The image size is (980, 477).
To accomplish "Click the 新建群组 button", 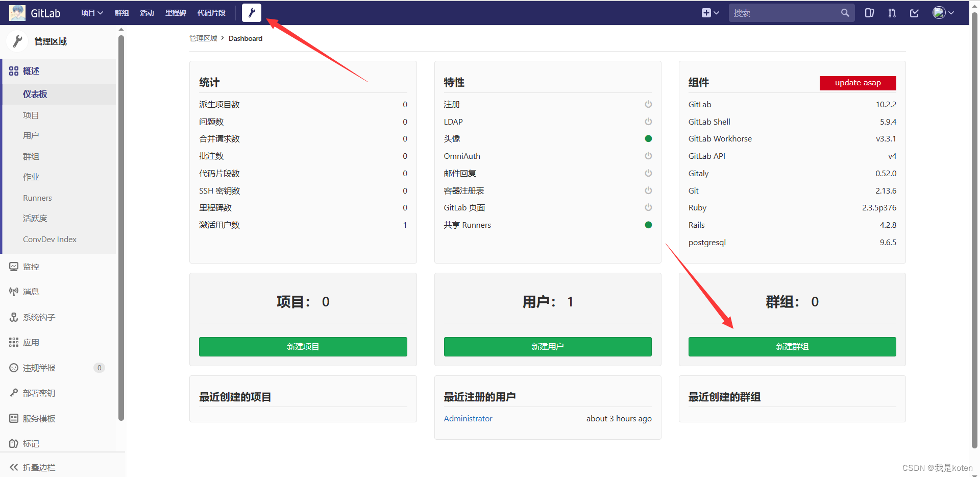I will (792, 347).
